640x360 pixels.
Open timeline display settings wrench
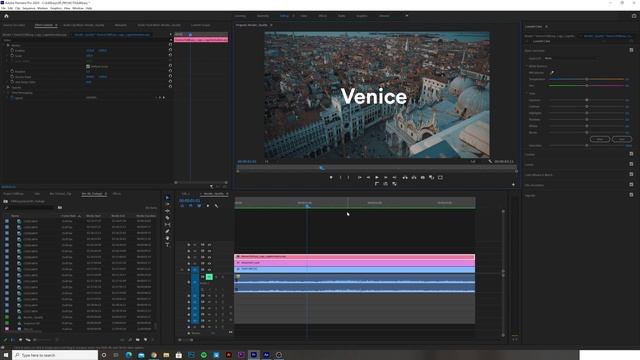point(216,206)
